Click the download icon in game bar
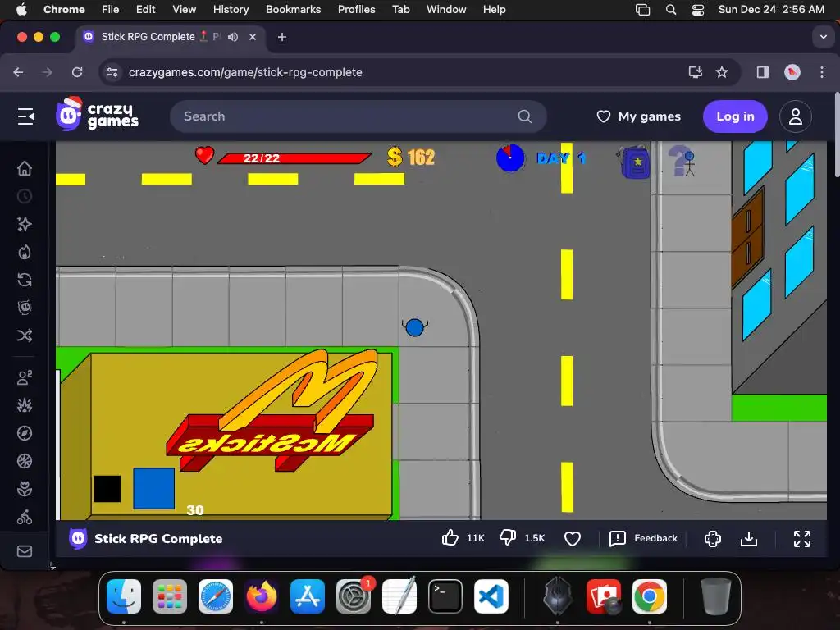This screenshot has height=630, width=840. [748, 538]
